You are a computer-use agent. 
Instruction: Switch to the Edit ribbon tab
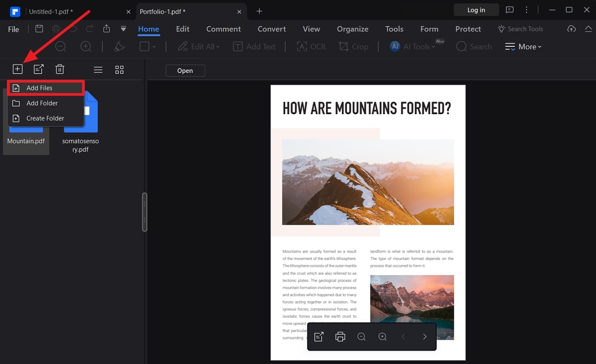coord(182,29)
